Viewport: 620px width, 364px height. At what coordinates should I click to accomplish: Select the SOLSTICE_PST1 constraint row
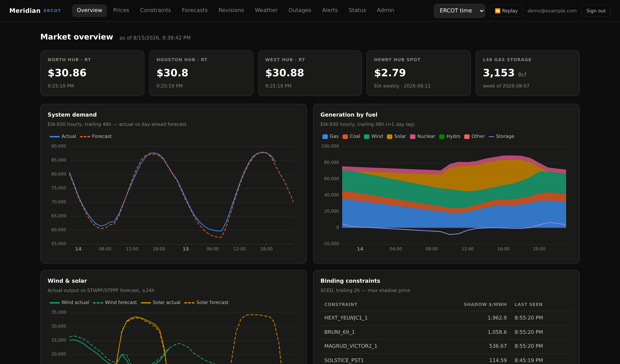tap(446, 360)
